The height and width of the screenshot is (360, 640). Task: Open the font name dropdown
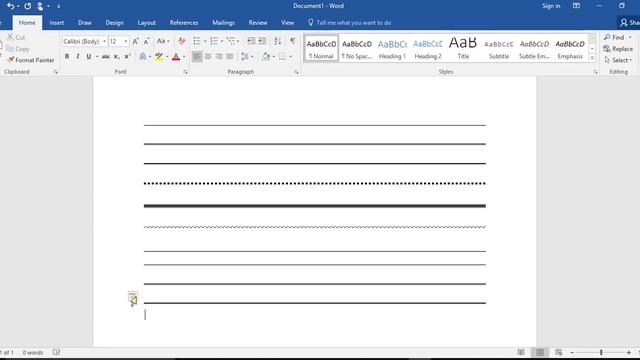104,41
